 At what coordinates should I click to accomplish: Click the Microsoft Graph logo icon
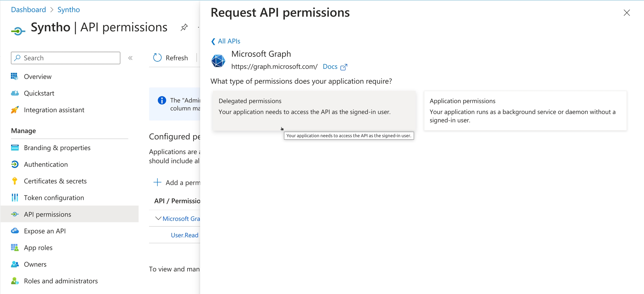click(218, 61)
